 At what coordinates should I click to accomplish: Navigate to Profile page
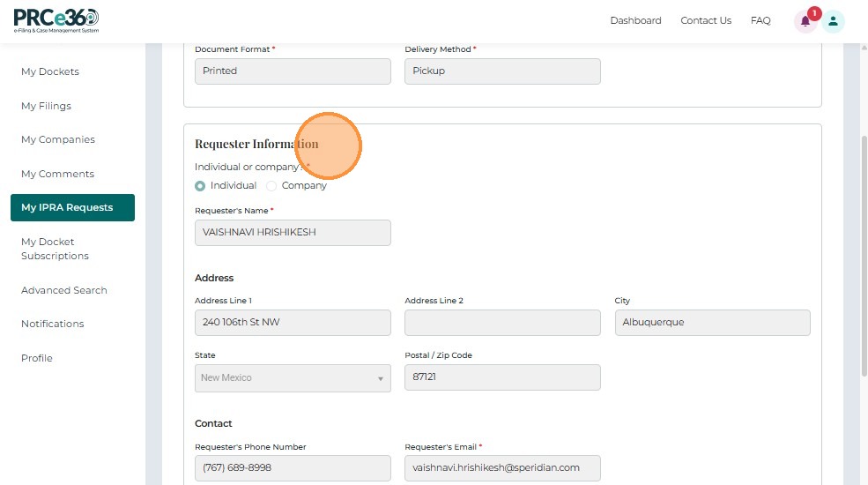[x=37, y=358]
